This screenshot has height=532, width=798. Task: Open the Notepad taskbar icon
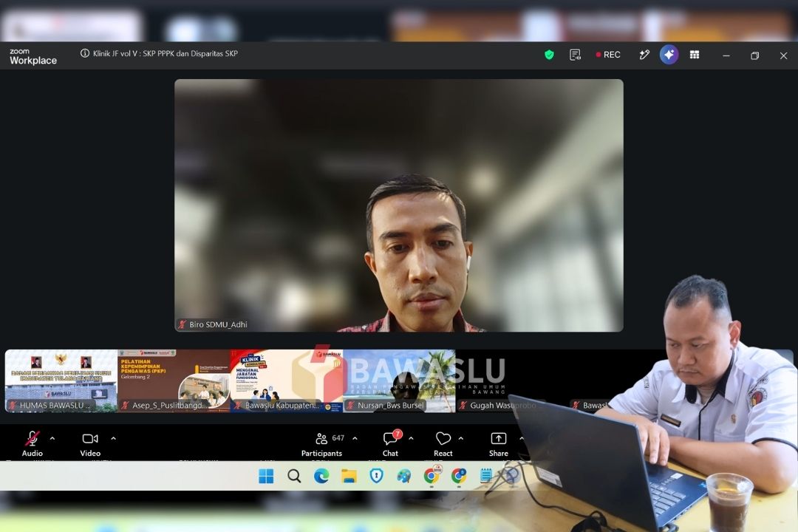click(x=486, y=476)
